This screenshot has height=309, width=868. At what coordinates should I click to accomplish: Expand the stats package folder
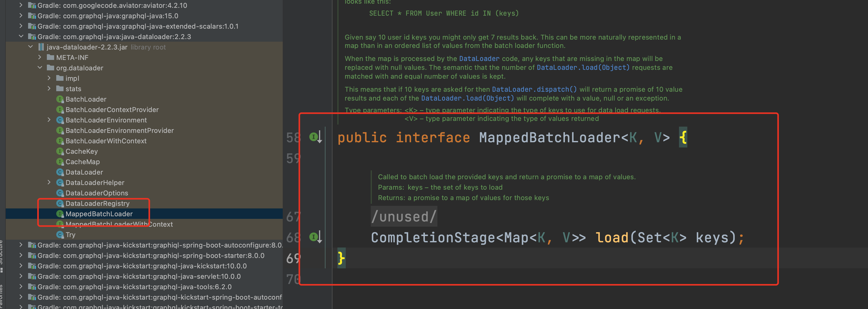point(49,88)
